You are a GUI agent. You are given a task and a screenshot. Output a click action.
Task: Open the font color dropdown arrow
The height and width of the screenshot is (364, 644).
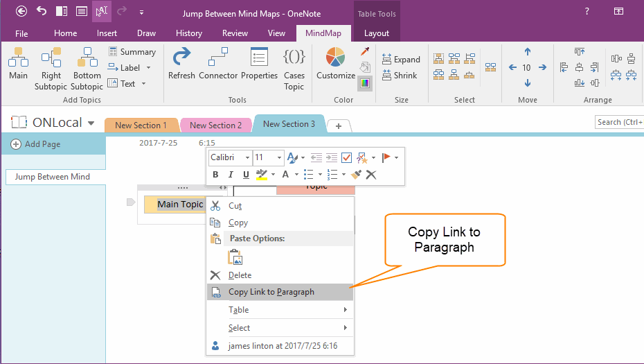point(296,175)
